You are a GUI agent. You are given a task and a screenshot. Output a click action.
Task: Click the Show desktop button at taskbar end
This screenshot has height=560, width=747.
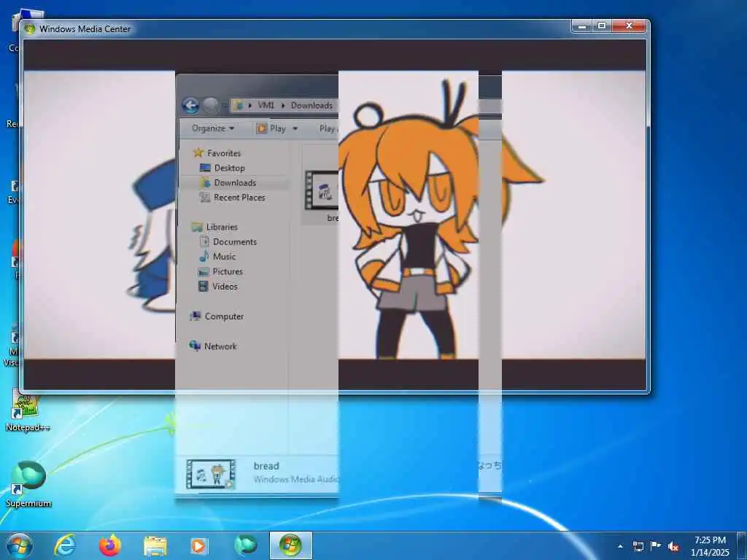click(742, 545)
